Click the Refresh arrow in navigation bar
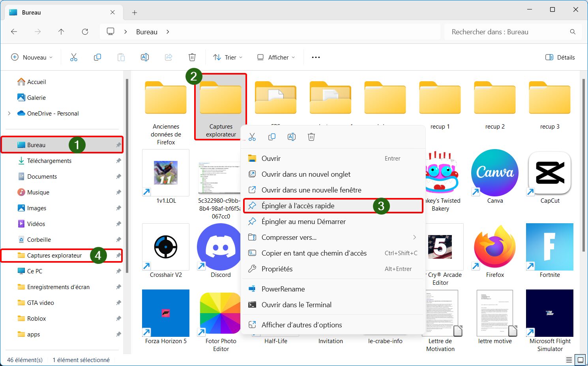The width and height of the screenshot is (588, 366). pos(85,32)
